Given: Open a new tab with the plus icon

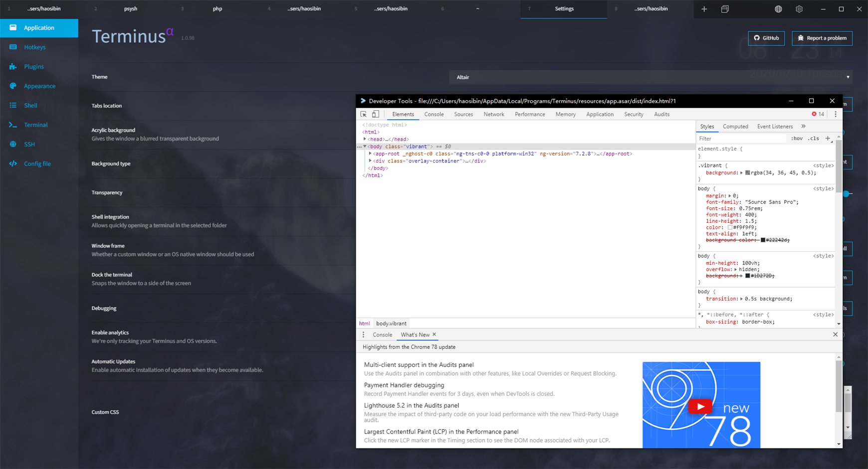Looking at the screenshot, I should pos(704,9).
